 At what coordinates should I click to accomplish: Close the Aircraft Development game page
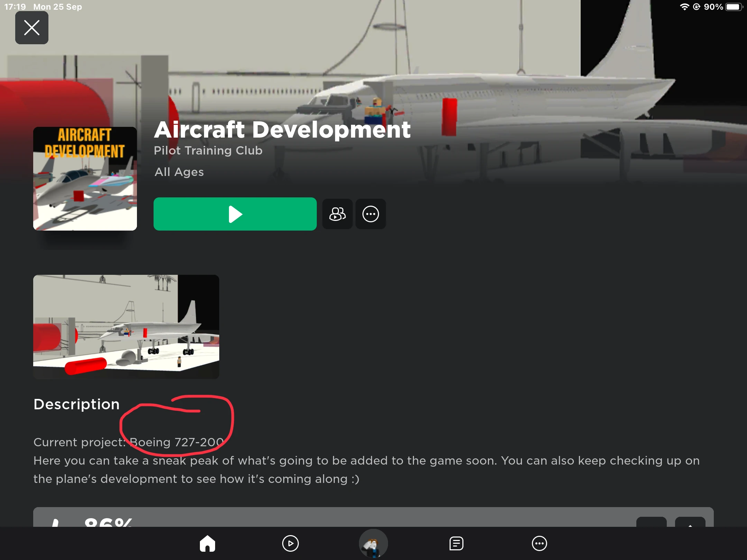[x=32, y=28]
